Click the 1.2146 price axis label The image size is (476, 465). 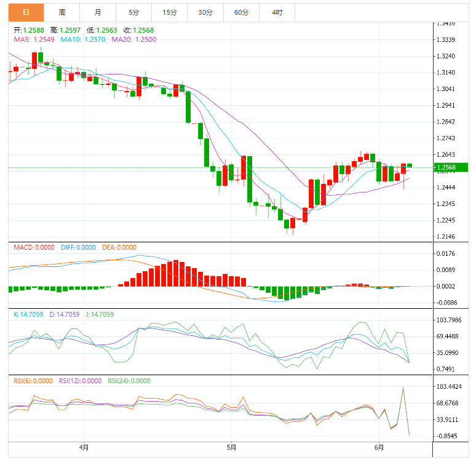(x=446, y=237)
